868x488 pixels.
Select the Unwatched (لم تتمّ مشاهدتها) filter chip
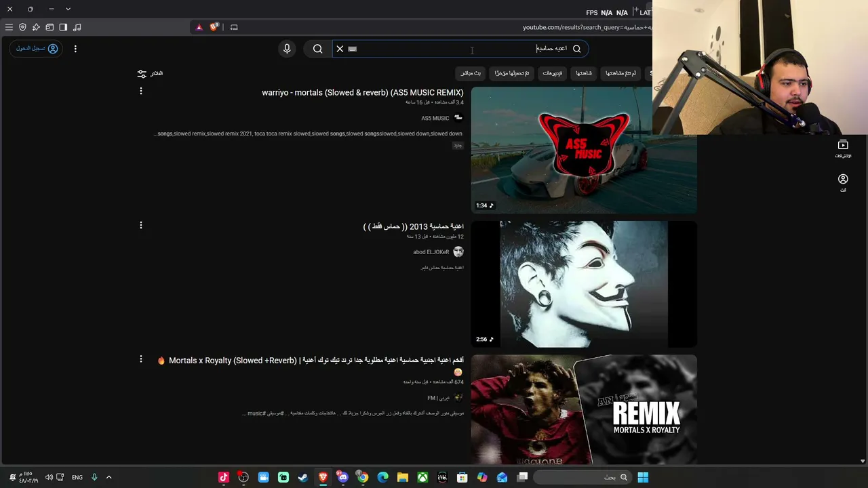pos(620,73)
